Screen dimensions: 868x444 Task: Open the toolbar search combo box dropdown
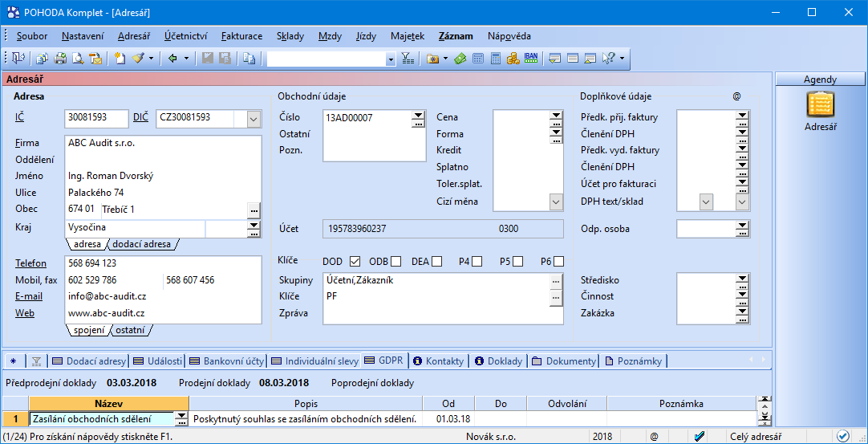pyautogui.click(x=391, y=59)
